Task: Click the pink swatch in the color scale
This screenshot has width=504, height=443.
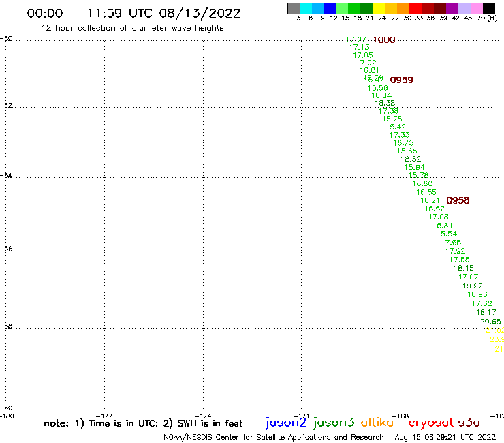Action: click(476, 8)
